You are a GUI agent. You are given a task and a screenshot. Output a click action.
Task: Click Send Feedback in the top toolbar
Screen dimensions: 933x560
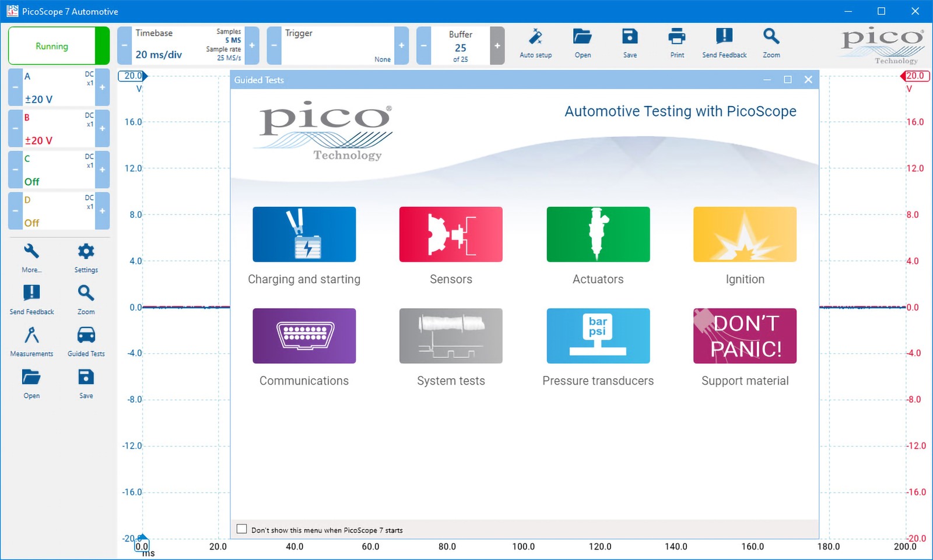(x=724, y=38)
